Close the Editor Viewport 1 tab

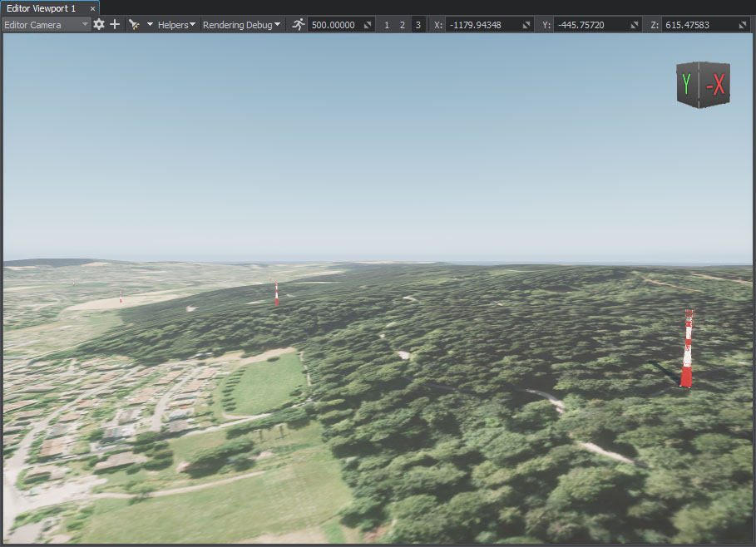93,7
